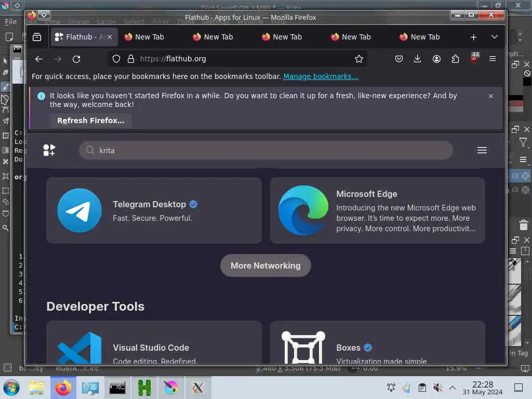Open the Firefox account icon
The height and width of the screenshot is (399, 532).
(x=436, y=59)
